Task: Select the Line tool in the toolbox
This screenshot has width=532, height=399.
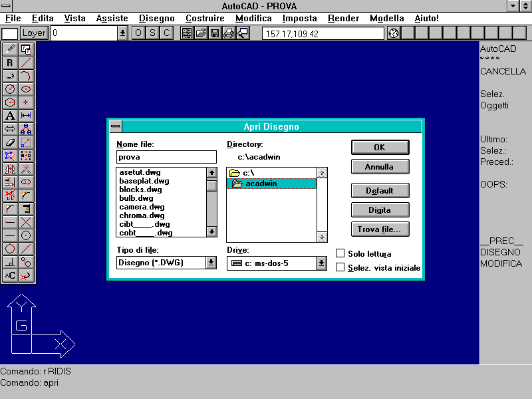Action: [26, 63]
